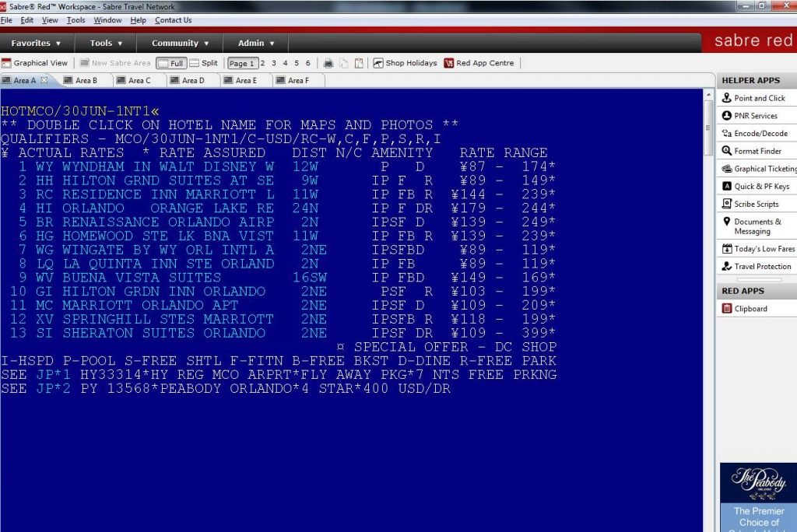Go to page 3
Viewport: 797px width, 532px height.
pyautogui.click(x=274, y=63)
